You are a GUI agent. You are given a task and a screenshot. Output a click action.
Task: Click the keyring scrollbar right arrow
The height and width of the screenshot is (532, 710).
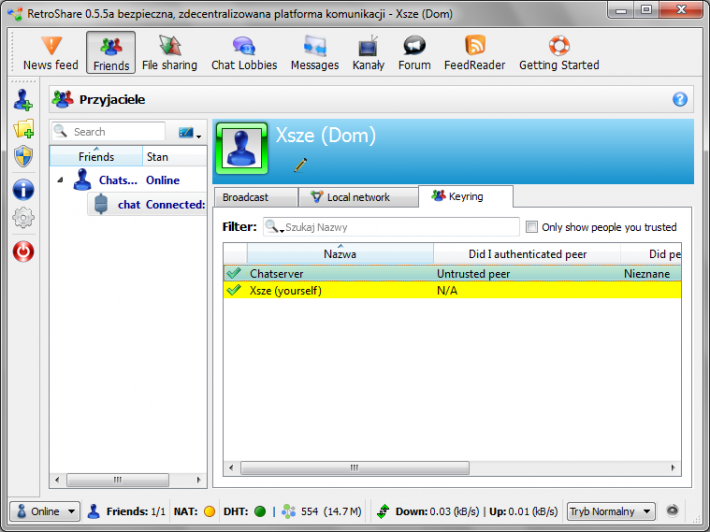click(673, 467)
